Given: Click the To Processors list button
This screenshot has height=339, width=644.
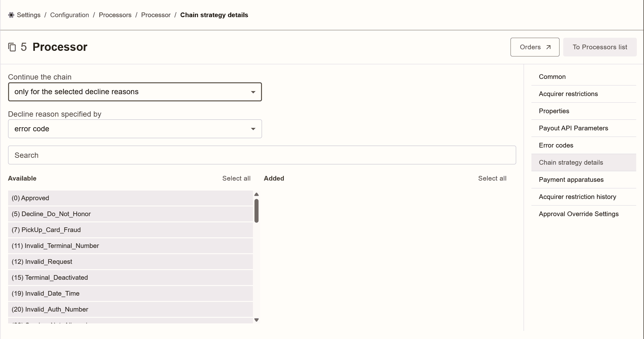Looking at the screenshot, I should click(600, 47).
